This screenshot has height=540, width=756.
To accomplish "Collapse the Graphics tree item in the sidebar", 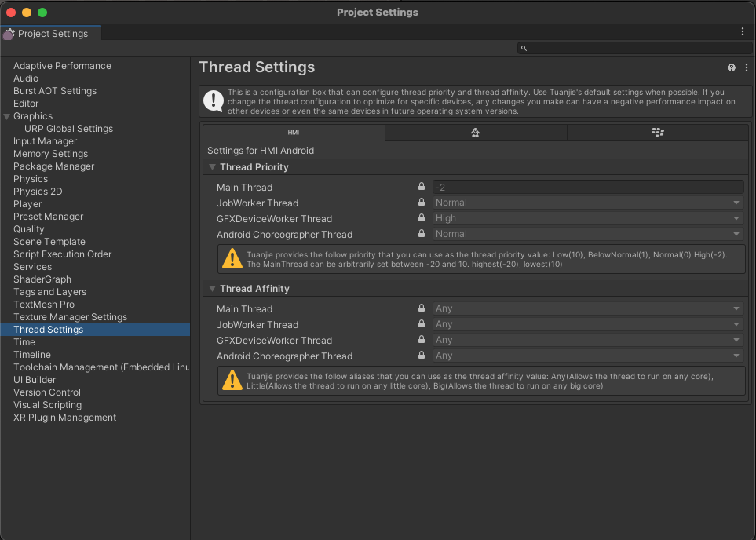I will 6,115.
